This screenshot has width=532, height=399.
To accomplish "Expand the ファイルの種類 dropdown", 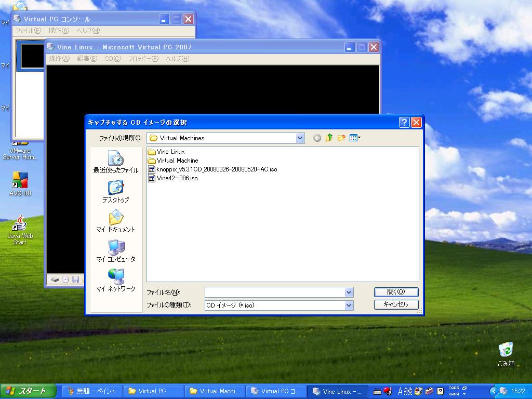I will 349,305.
